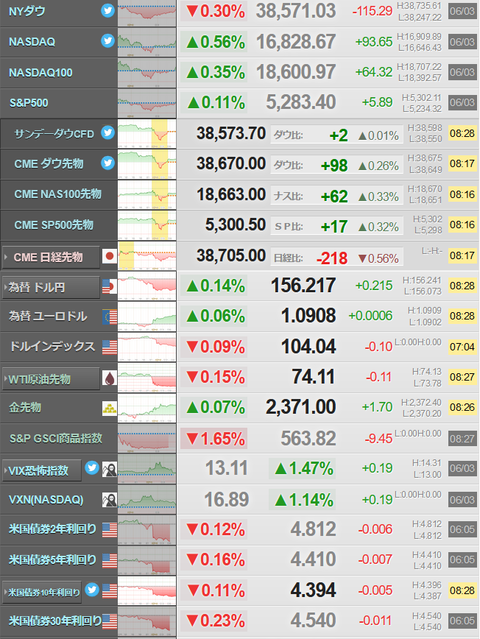Click the US flag beside ドルインデックス
The width and height of the screenshot is (480, 639).
pyautogui.click(x=110, y=347)
